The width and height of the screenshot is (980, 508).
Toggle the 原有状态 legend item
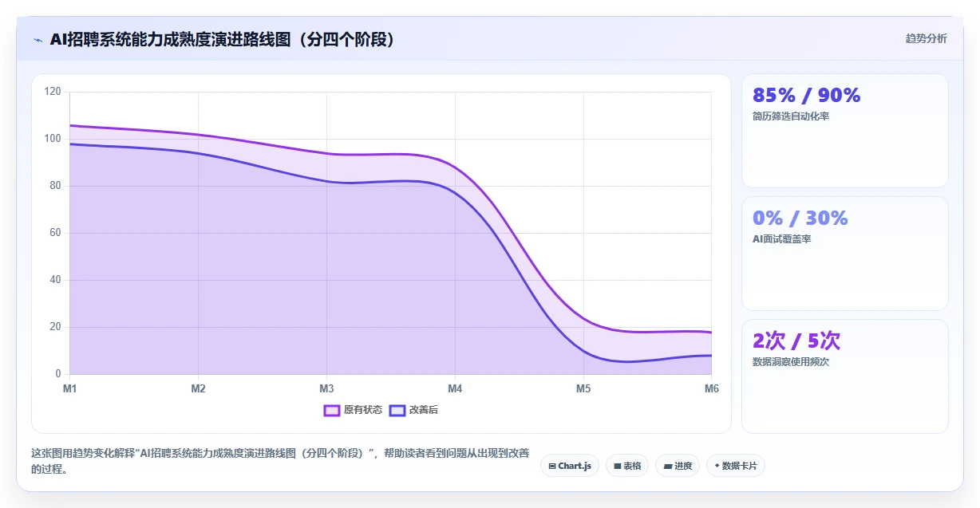(x=353, y=410)
